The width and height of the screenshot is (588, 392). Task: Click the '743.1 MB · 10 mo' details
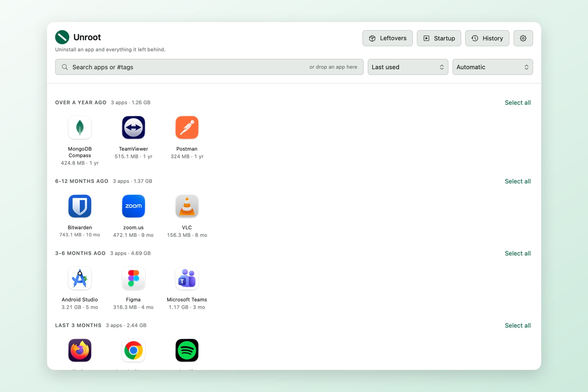(x=80, y=235)
